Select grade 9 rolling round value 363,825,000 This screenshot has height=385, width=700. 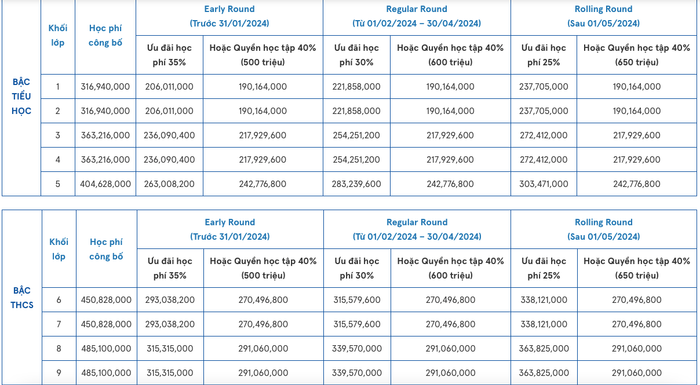[x=544, y=373]
